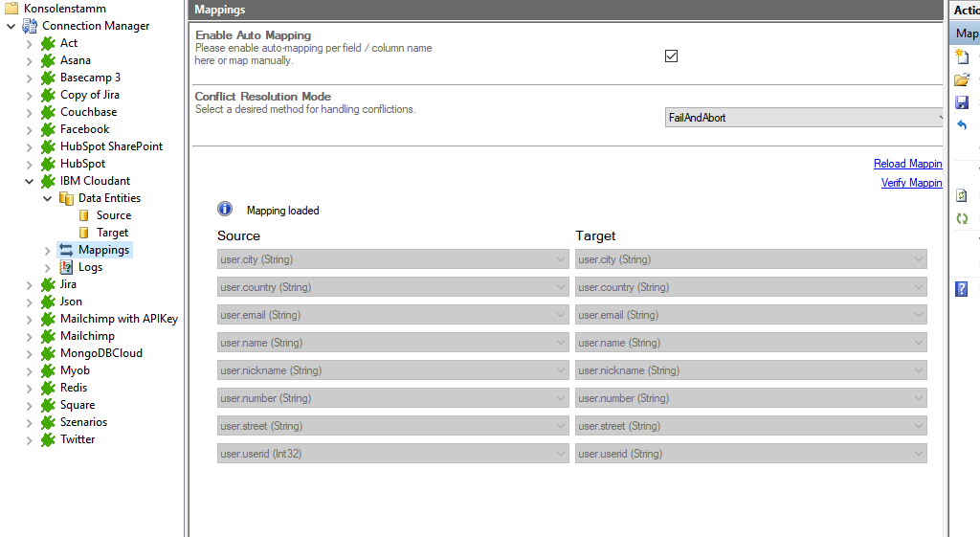The image size is (980, 537).
Task: Select the MongoDBCloud connection in tree
Action: [100, 353]
